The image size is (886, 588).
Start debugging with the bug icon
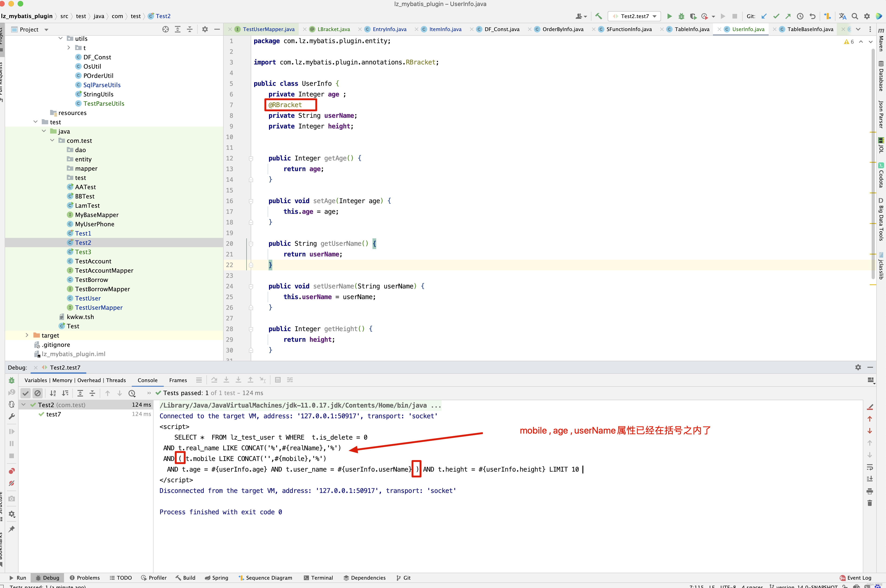681,16
